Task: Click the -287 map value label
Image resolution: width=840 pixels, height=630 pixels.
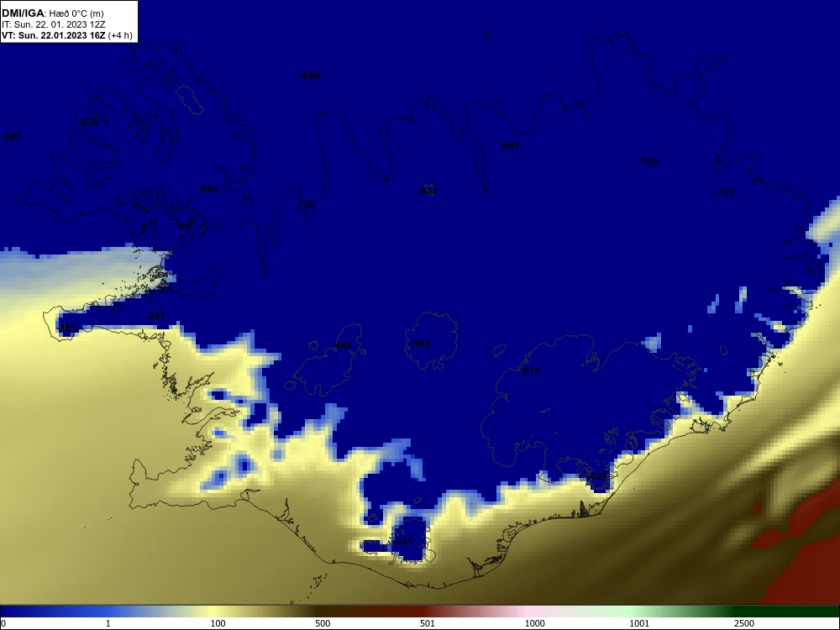Action: (x=155, y=316)
